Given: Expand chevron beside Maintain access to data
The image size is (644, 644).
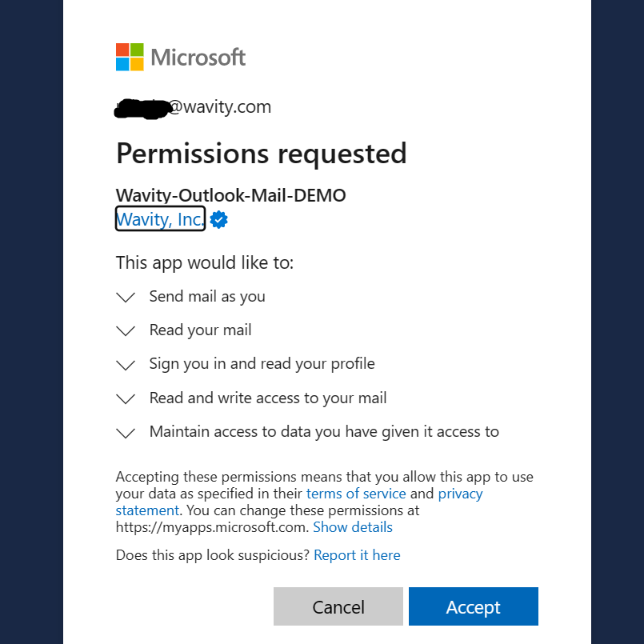Looking at the screenshot, I should tap(126, 433).
